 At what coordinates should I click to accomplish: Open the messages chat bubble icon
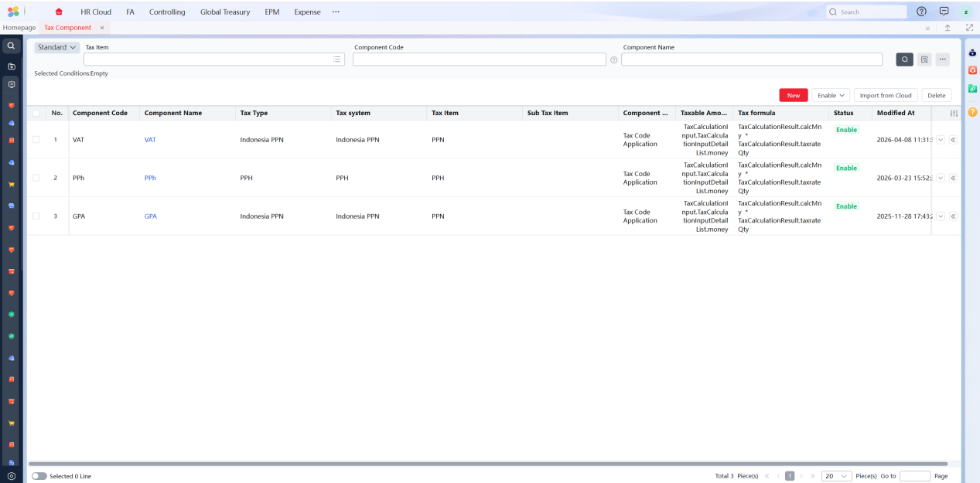point(944,12)
